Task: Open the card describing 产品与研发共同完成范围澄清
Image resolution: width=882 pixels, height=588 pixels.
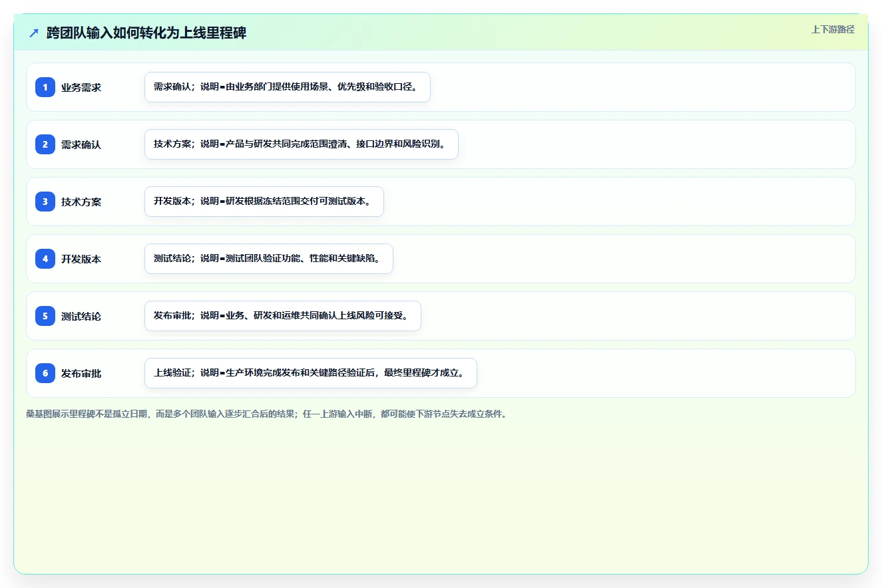Action: tap(302, 144)
